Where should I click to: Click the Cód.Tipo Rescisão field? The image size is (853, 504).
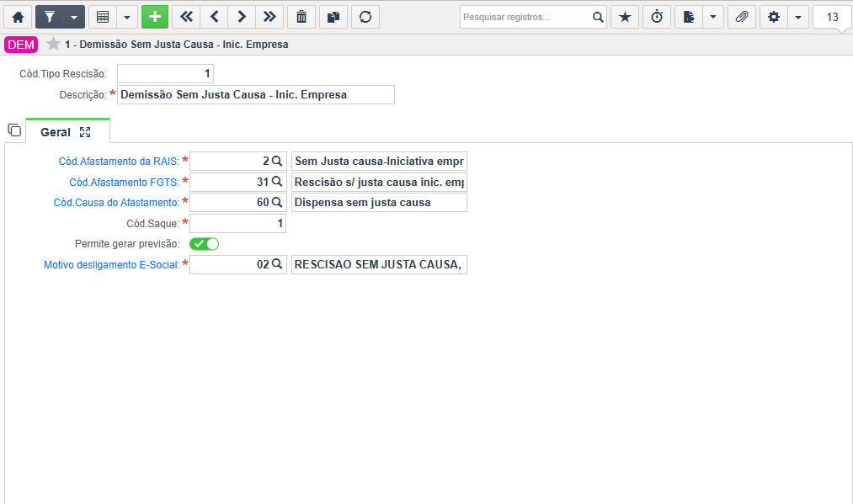click(165, 73)
